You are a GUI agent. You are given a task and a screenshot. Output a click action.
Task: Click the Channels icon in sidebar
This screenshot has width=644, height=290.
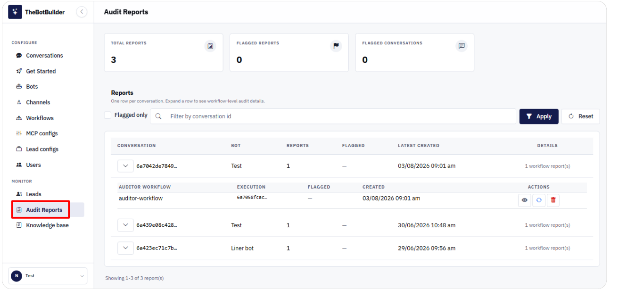[x=19, y=102]
